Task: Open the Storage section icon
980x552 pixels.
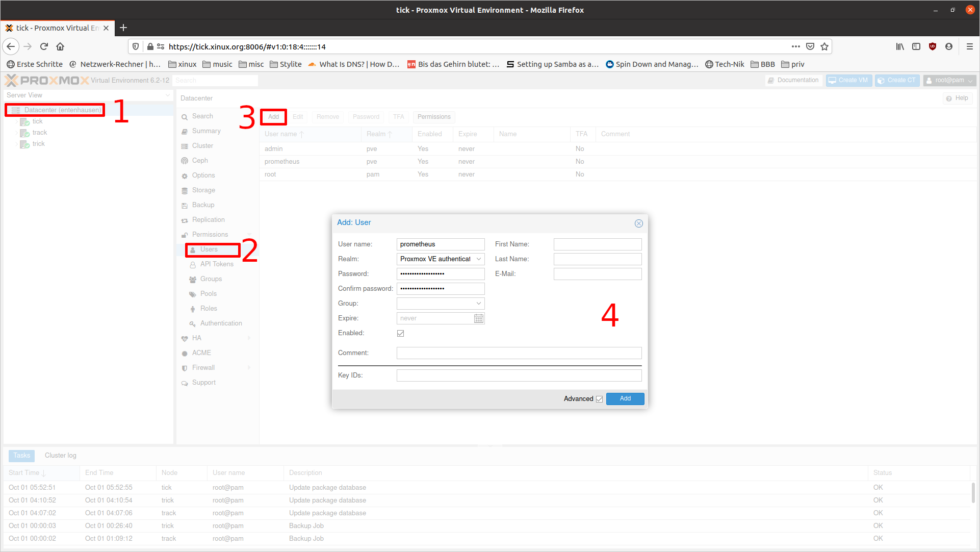Action: point(185,190)
